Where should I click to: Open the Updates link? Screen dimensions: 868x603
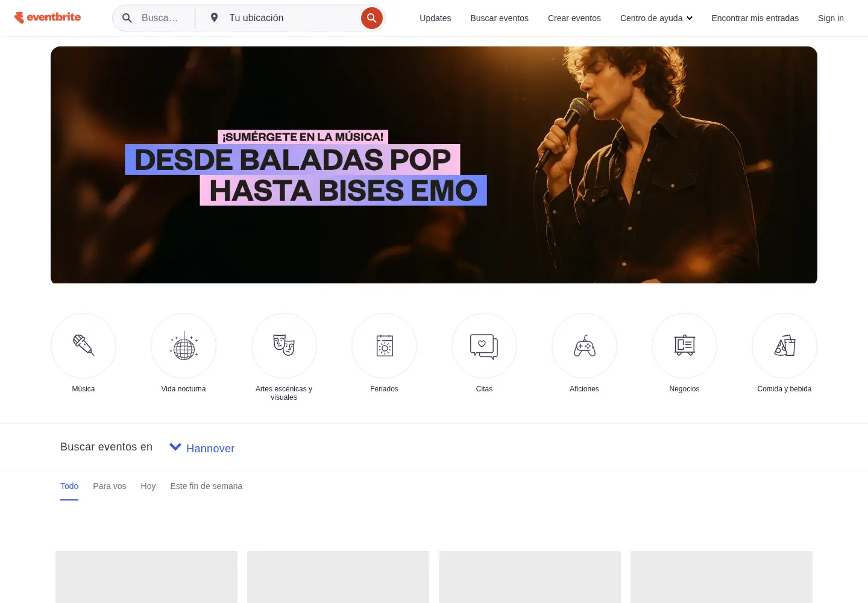point(435,18)
